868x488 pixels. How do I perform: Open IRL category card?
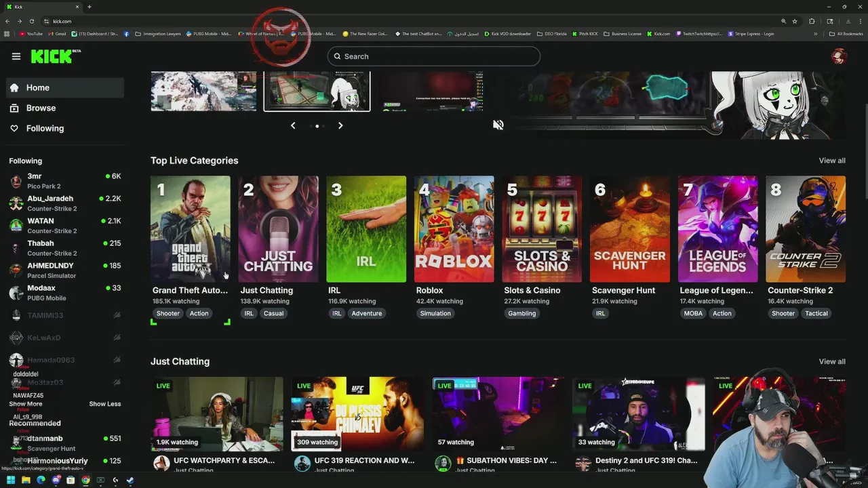[x=366, y=229]
